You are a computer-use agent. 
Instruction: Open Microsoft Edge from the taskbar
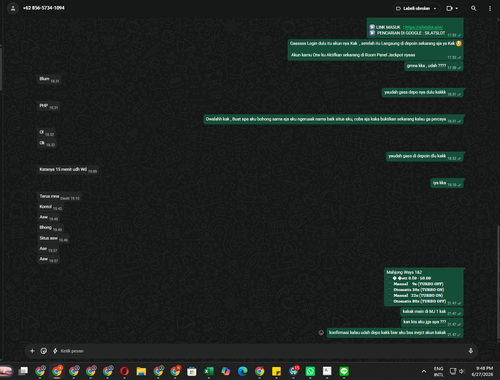(x=243, y=371)
